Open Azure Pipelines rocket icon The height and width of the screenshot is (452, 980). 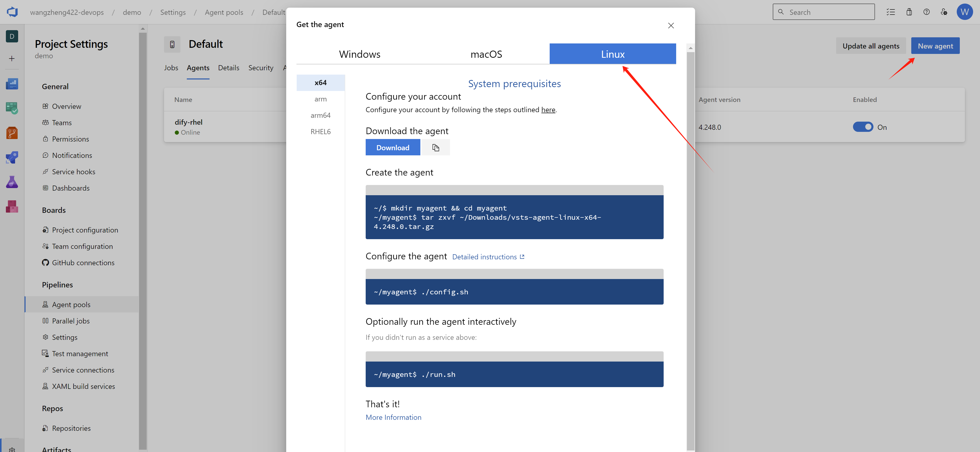tap(12, 157)
